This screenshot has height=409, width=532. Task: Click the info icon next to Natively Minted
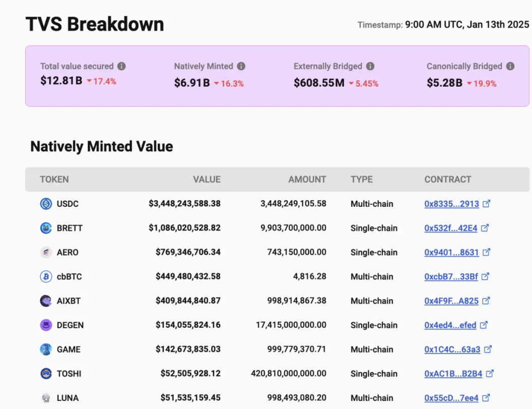pyautogui.click(x=241, y=66)
